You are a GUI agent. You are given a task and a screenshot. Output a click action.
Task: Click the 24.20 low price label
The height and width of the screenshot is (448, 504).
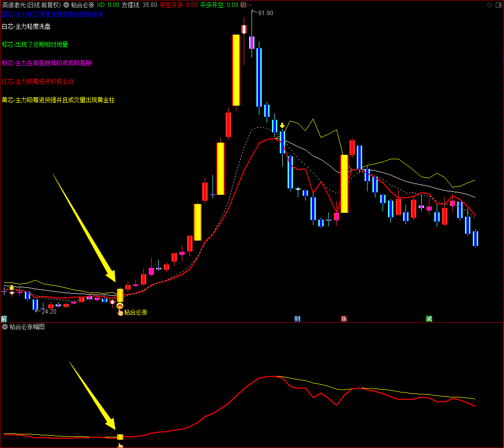[x=49, y=312]
